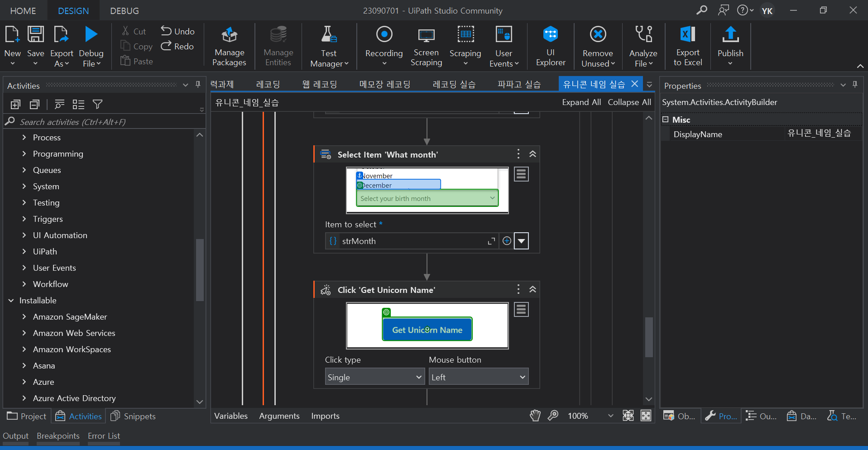Open the feedback icon in title bar
868x450 pixels.
[x=724, y=10]
